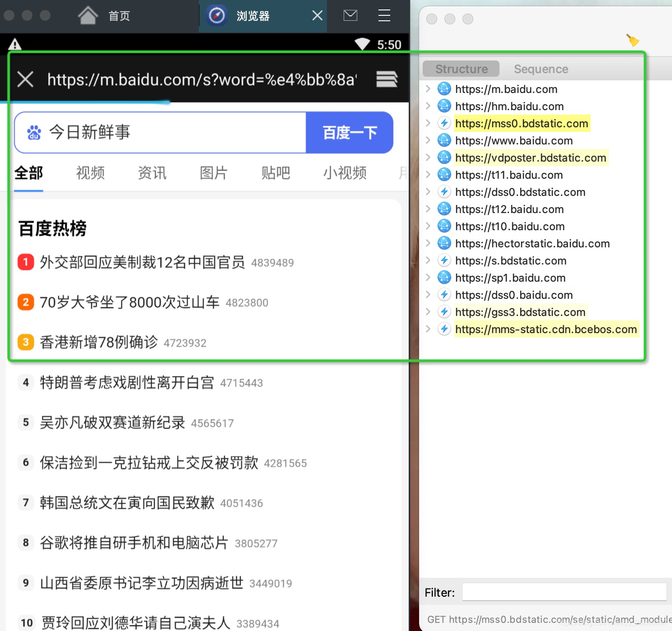Select the 小视频 search category tab
Screen dimensions: 672x631
pyautogui.click(x=345, y=173)
